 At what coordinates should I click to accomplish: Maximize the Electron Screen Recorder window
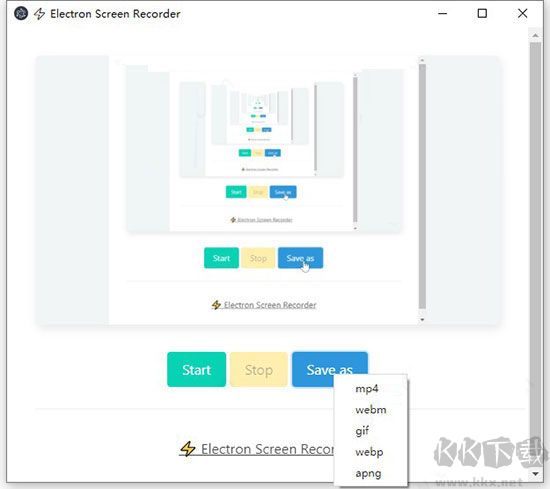(482, 14)
